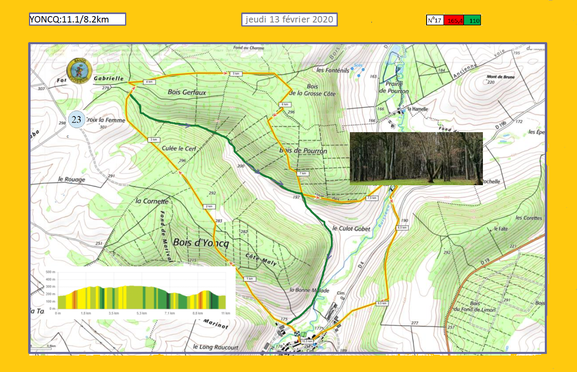Click the Croix la Femme label
Image resolution: width=577 pixels, height=372 pixels.
pyautogui.click(x=105, y=120)
